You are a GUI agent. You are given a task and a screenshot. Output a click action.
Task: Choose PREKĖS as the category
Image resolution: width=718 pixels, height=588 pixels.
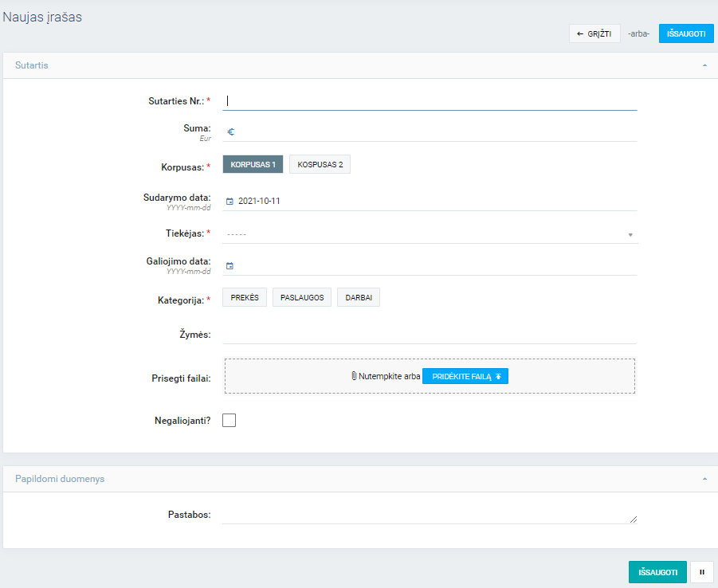click(245, 297)
